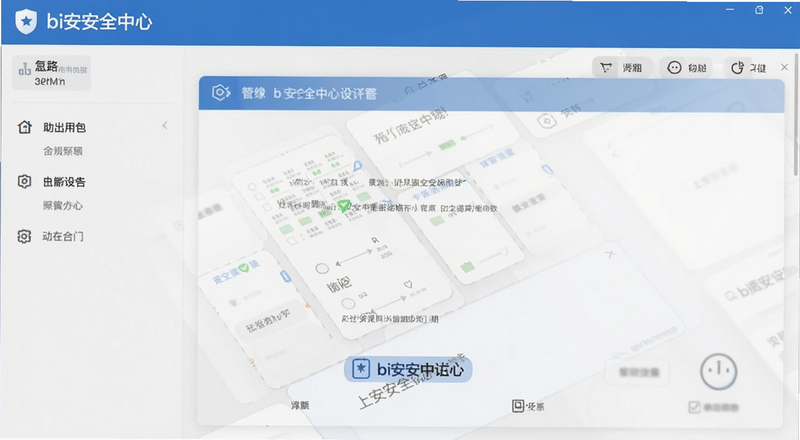Dismiss the faded overlay card with its X

610,254
